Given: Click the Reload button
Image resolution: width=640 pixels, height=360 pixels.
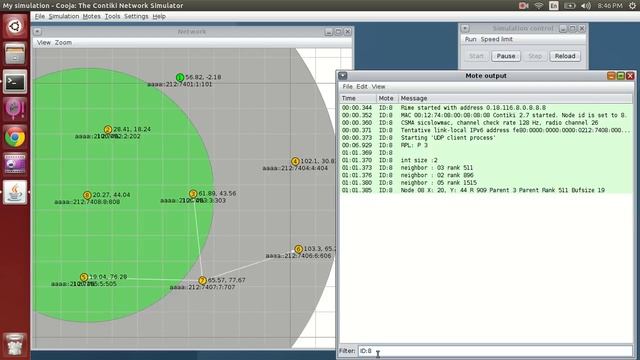Looking at the screenshot, I should coord(565,56).
